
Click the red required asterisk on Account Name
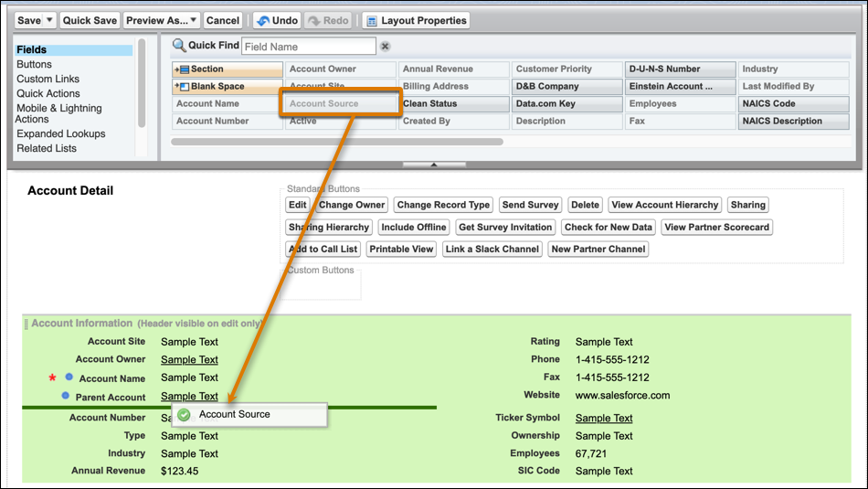click(52, 377)
